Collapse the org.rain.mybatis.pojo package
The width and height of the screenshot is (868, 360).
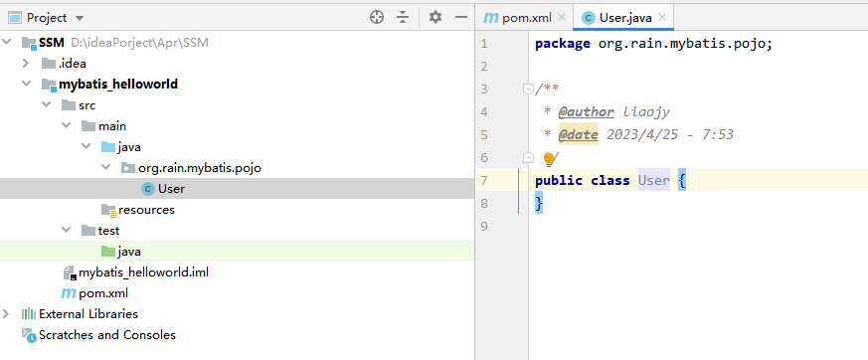pos(105,167)
